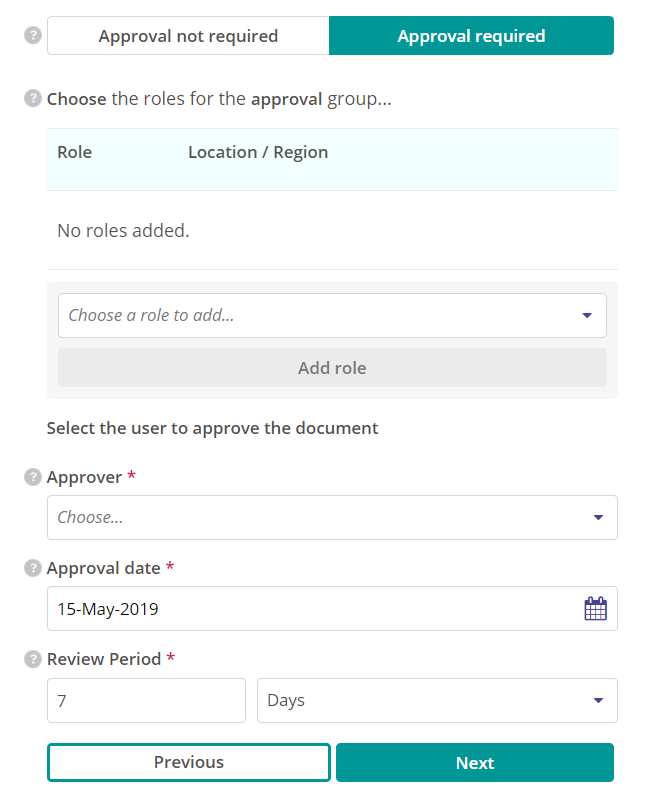Click the Role column header

(x=75, y=153)
